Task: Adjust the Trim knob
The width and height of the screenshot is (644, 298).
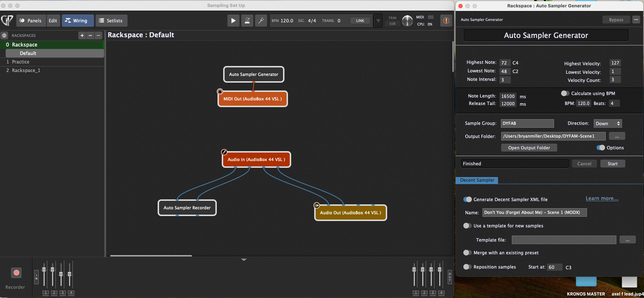Action: 407,21
